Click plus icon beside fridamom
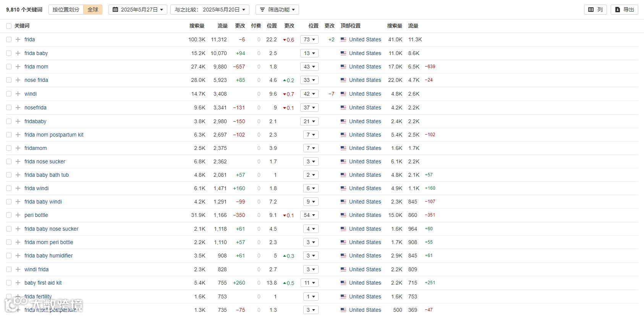This screenshot has width=644, height=316. coord(18,148)
